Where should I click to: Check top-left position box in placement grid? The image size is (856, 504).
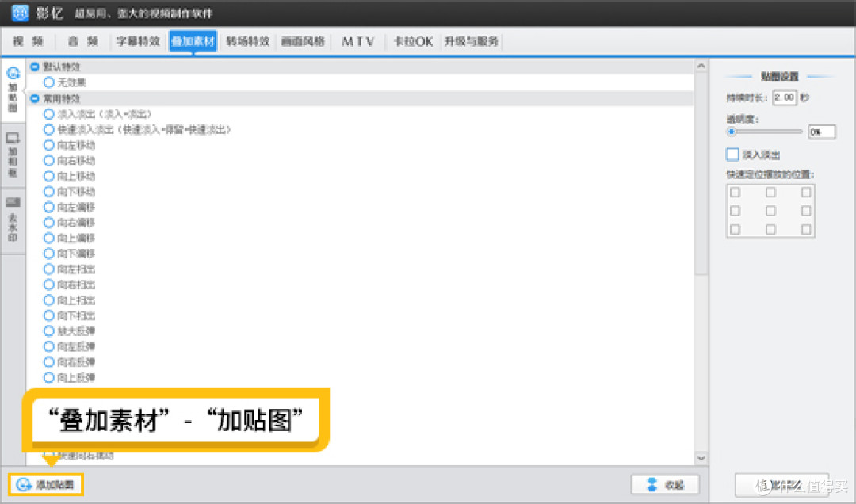coord(736,193)
